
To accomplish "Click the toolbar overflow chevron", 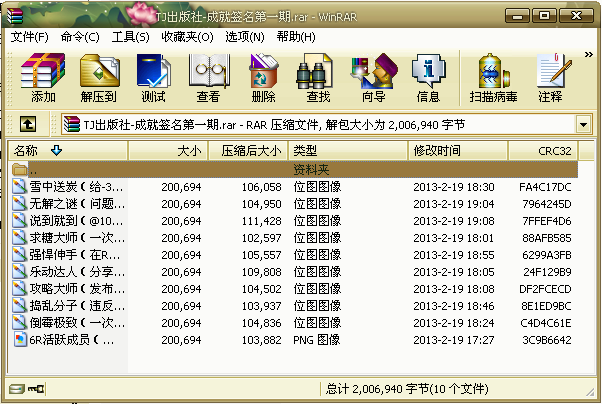I will click(x=589, y=55).
